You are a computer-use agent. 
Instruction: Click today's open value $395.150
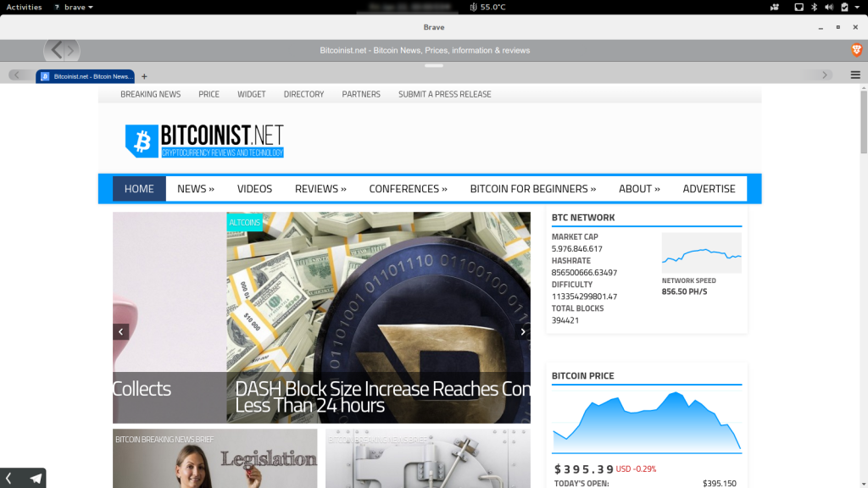click(x=719, y=484)
